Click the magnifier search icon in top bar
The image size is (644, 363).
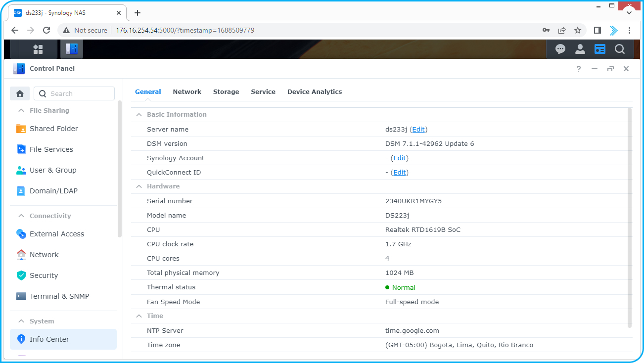click(620, 49)
